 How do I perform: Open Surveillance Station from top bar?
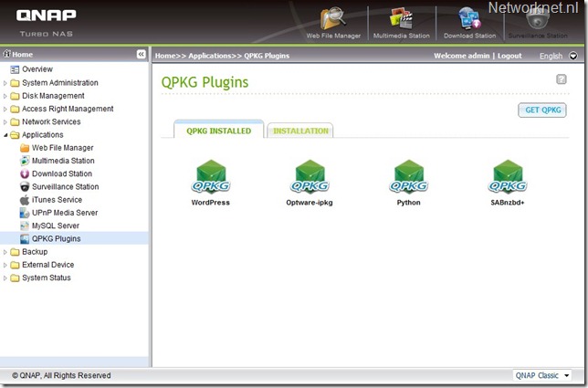(x=538, y=23)
